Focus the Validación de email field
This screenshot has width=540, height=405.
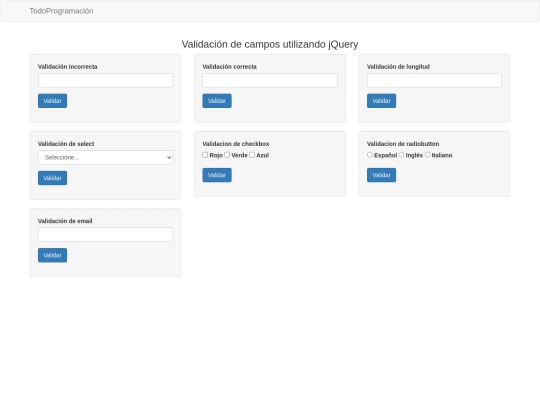pyautogui.click(x=105, y=235)
